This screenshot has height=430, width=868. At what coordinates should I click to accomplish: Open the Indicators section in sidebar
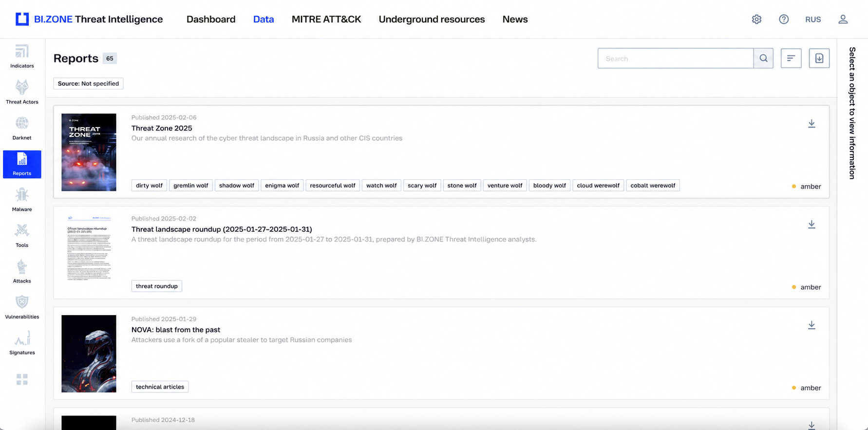pos(22,57)
